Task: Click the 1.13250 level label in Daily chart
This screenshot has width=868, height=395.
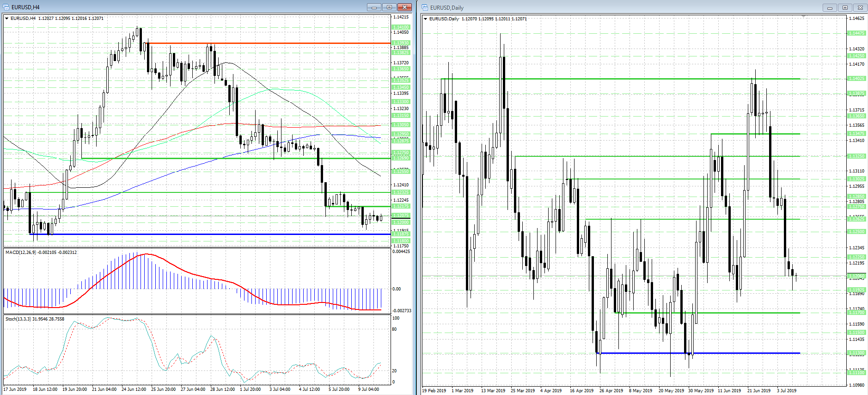Action: (x=856, y=156)
